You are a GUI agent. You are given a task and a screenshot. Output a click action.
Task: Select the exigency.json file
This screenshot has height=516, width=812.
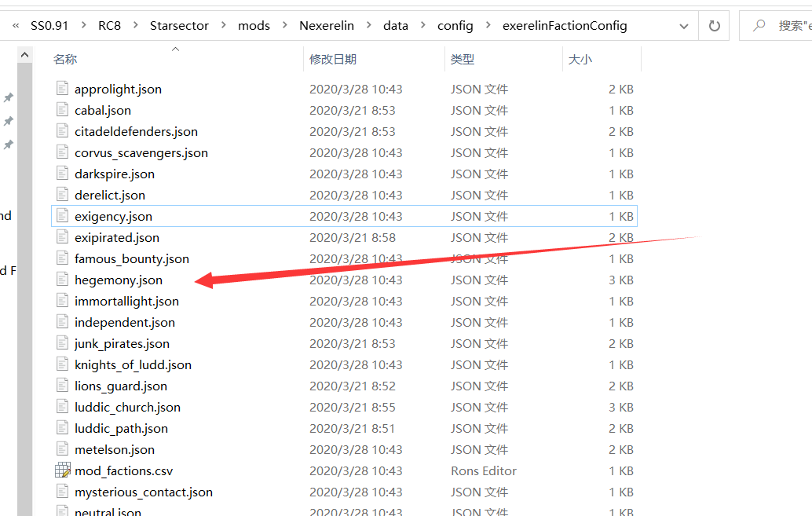[x=113, y=216]
